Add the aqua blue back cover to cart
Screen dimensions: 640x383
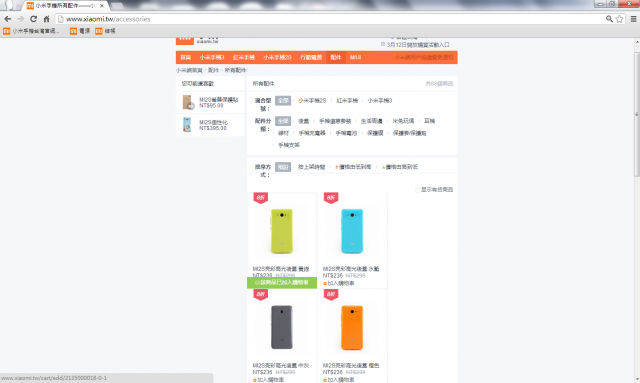point(339,283)
